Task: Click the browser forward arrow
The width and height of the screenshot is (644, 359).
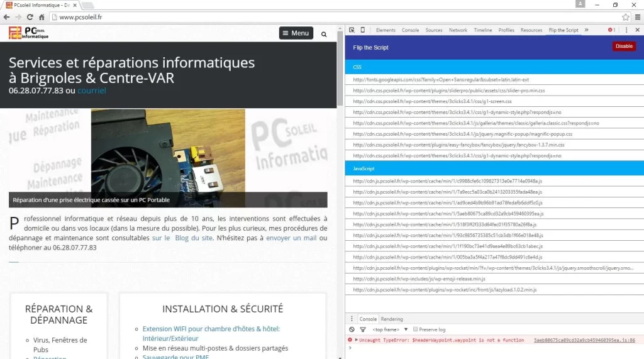Action: [18, 17]
